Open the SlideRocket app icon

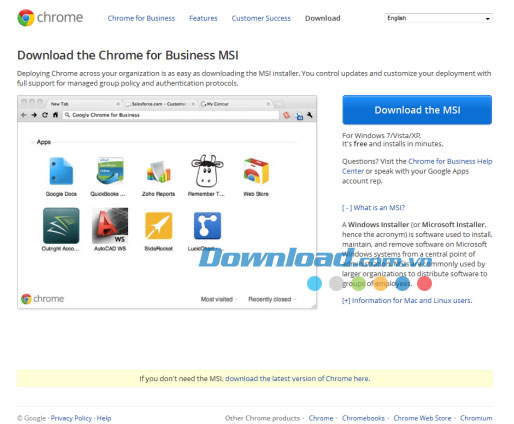[159, 226]
